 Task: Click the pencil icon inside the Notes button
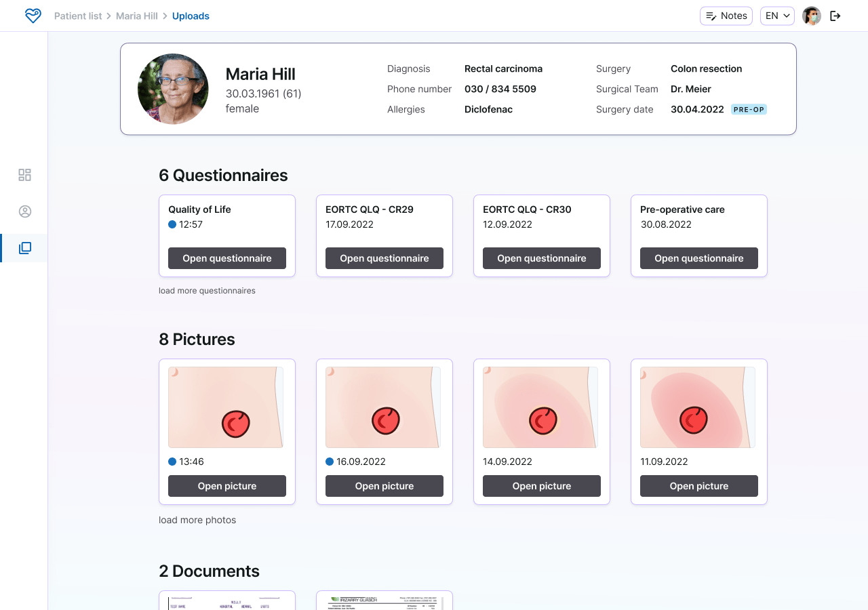711,16
